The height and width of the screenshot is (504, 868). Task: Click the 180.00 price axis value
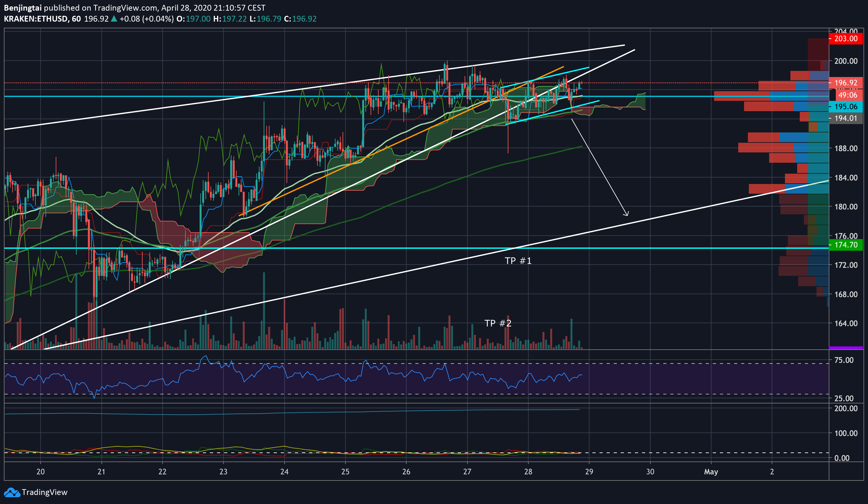(x=846, y=207)
